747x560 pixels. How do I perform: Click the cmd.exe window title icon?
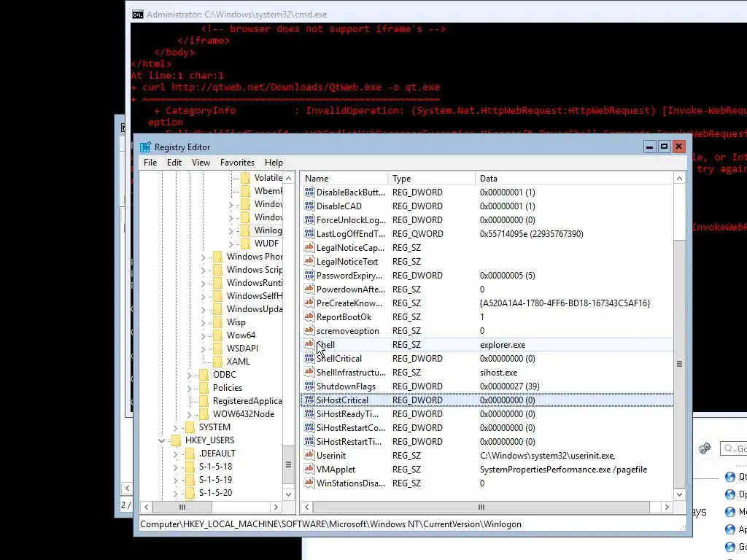click(138, 15)
